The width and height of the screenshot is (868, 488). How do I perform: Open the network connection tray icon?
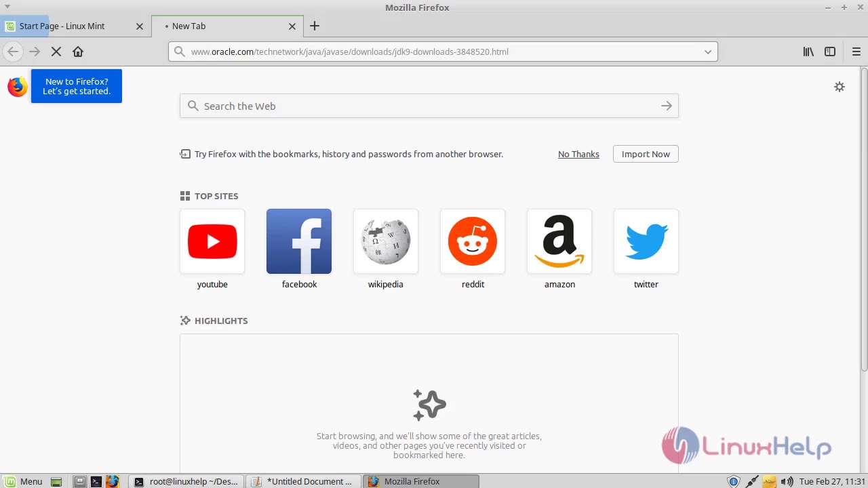[752, 481]
